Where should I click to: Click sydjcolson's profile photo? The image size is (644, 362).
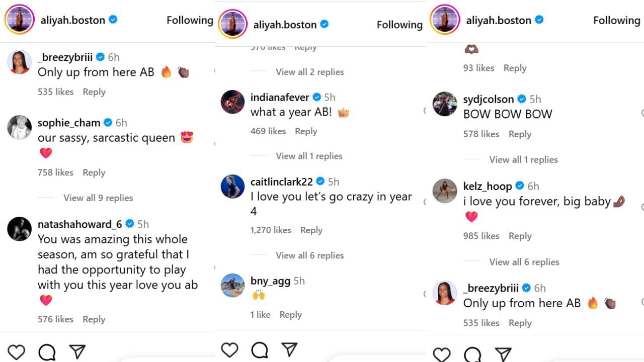coord(445,104)
